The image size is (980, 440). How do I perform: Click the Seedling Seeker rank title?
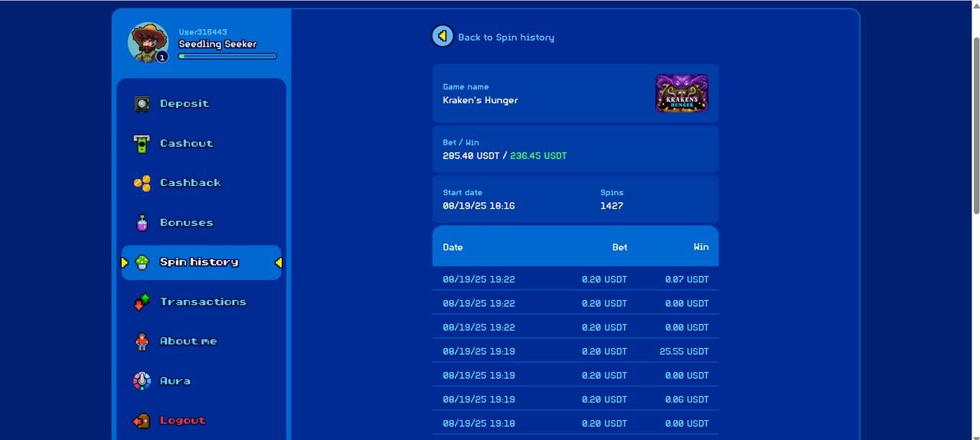[x=217, y=44]
